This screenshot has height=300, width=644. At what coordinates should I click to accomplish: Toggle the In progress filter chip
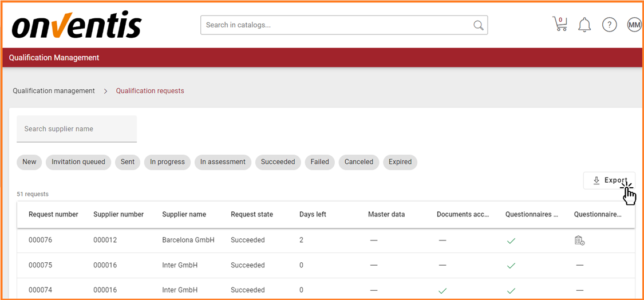(167, 162)
